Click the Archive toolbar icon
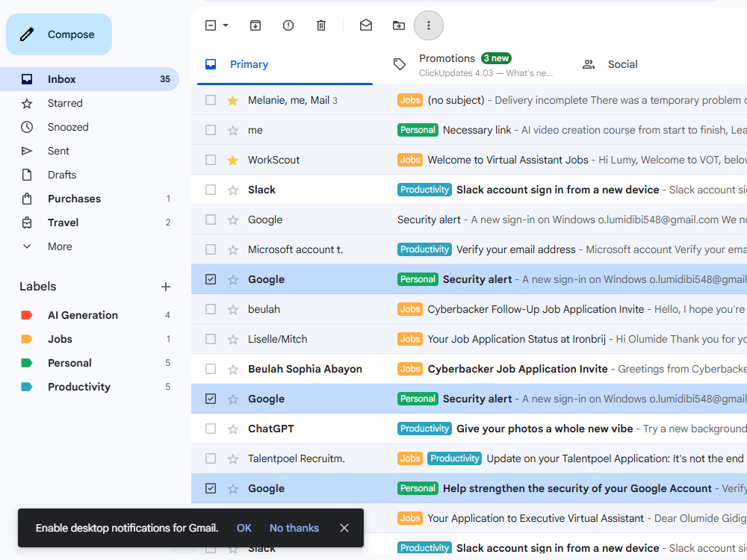Screen dimensions: 747x560 [255, 25]
